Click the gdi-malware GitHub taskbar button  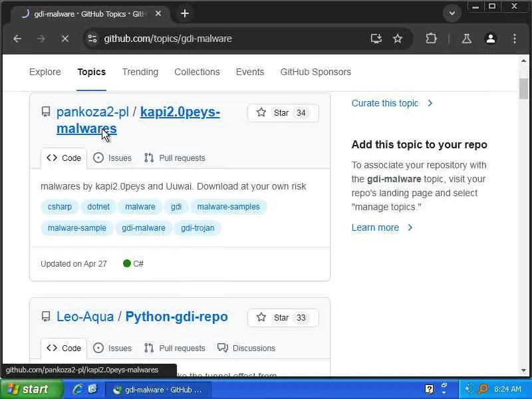[x=158, y=390]
